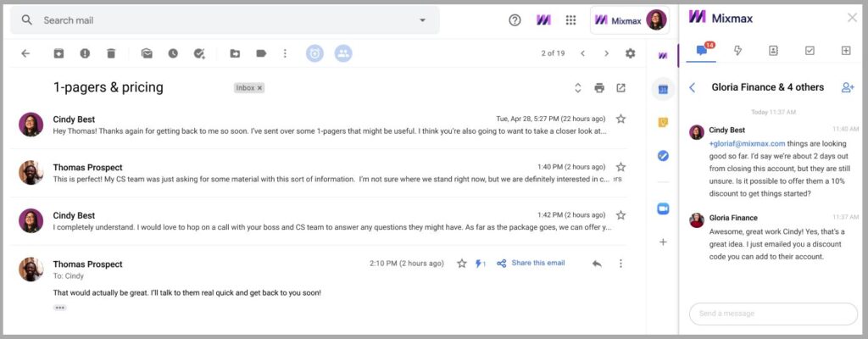Click the Share this email link
Image resolution: width=868 pixels, height=339 pixels.
(x=538, y=263)
